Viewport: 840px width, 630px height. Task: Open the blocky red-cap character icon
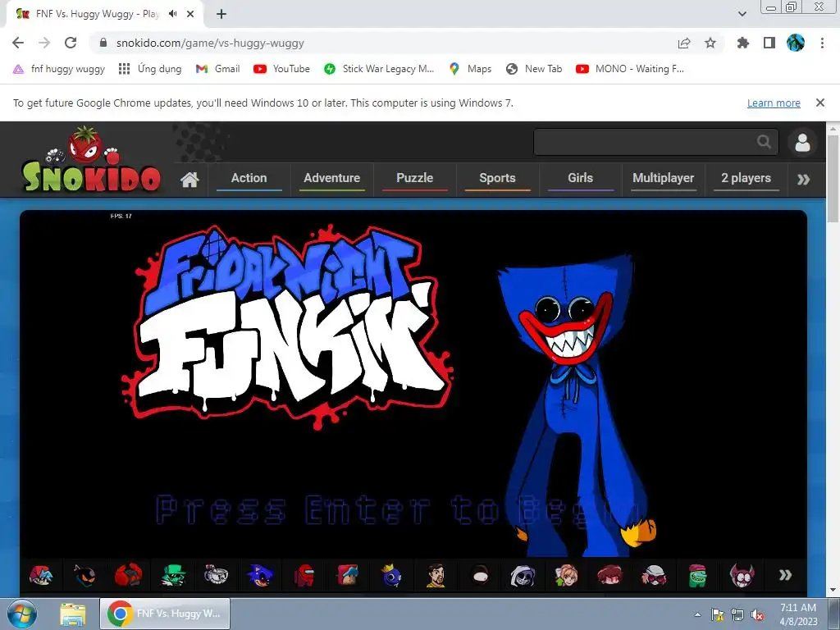coord(348,575)
